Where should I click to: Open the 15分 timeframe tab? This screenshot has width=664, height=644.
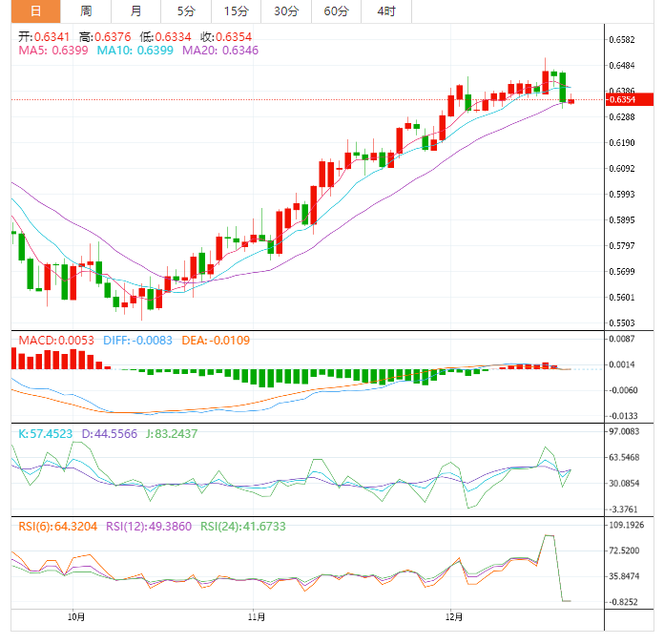click(237, 11)
